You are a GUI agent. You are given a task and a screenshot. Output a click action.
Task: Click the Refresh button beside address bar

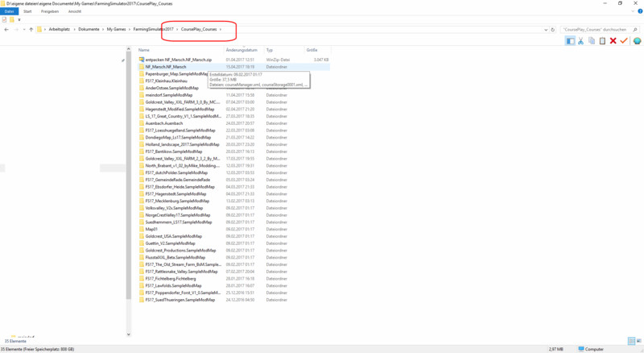554,29
